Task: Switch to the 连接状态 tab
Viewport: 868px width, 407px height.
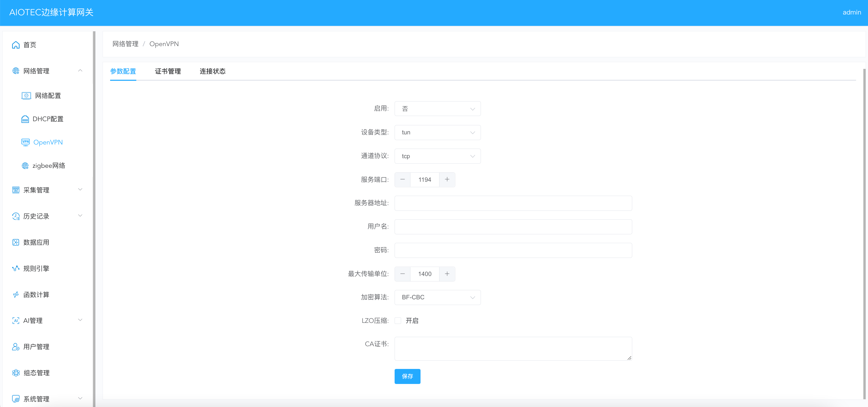Action: click(213, 71)
